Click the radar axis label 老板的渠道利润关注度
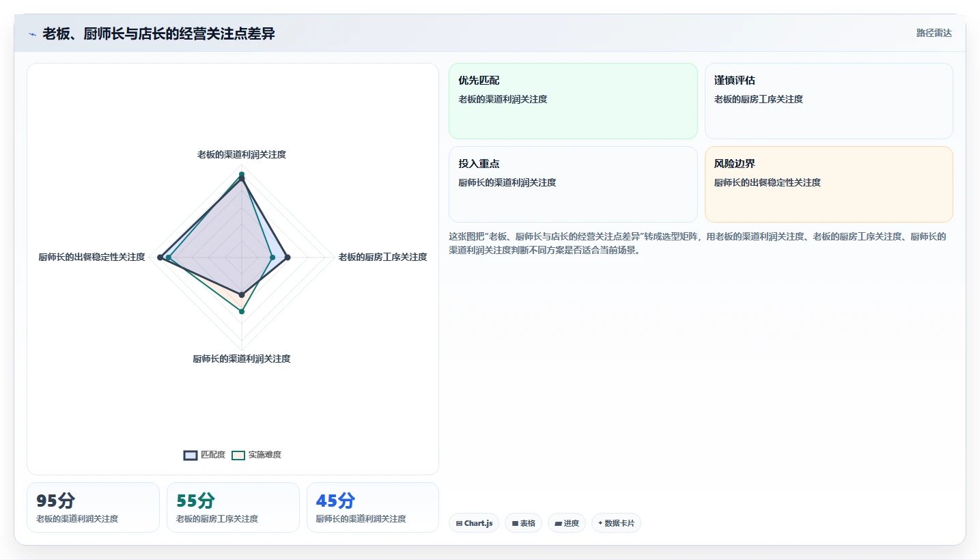The width and height of the screenshot is (980, 560). click(242, 155)
